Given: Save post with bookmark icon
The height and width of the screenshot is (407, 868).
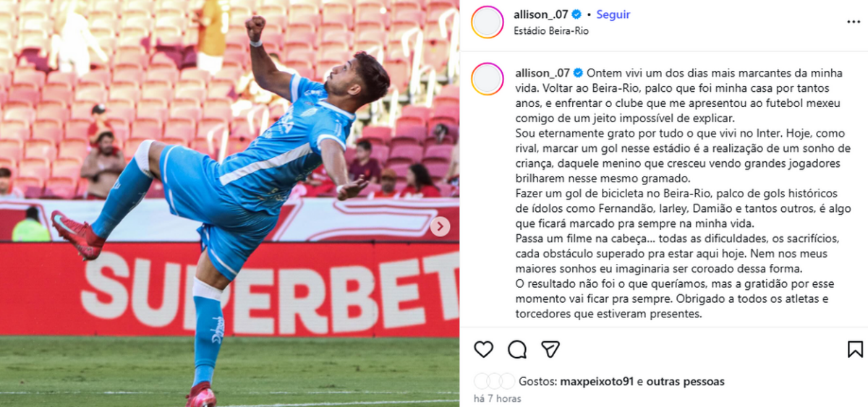Looking at the screenshot, I should (855, 349).
